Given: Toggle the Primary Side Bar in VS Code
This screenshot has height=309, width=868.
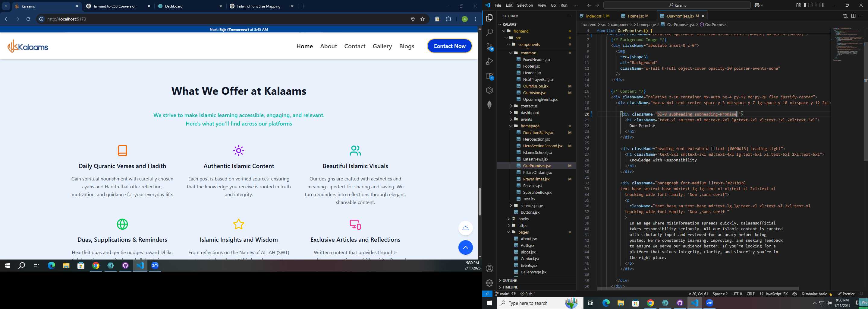Looking at the screenshot, I should 806,5.
